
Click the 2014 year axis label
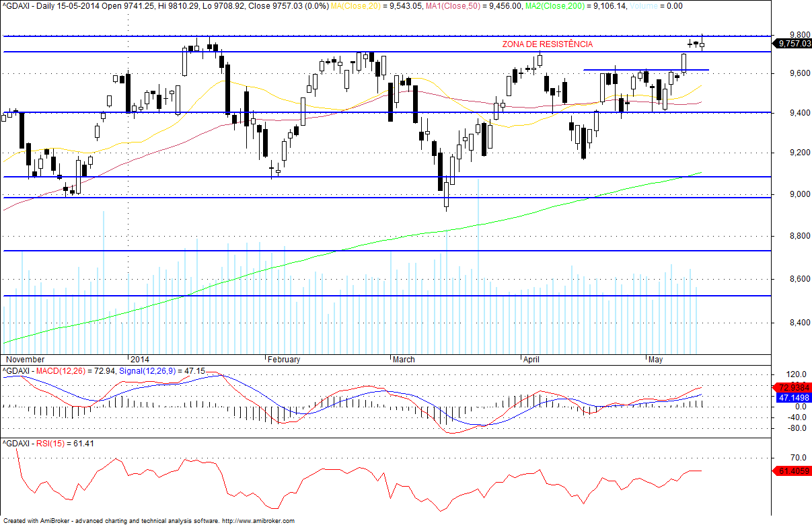139,360
